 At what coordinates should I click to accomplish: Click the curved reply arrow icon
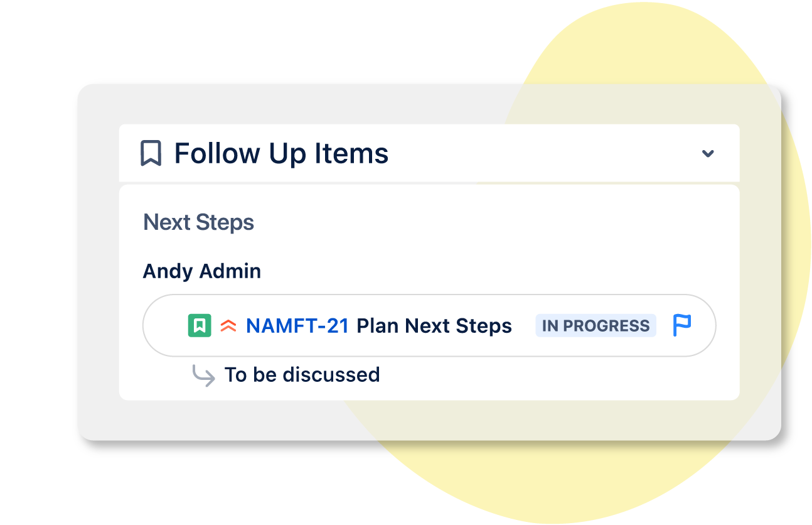click(203, 376)
